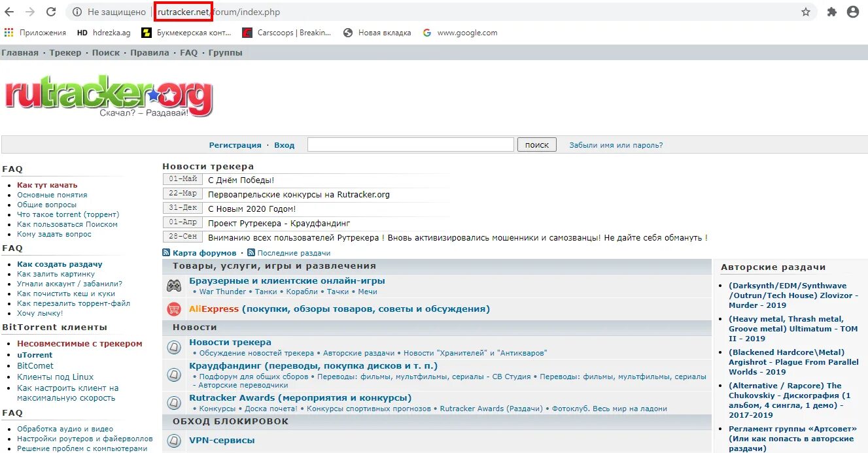Open Первоапрельские конкурсы на Rutracker.org news

click(x=299, y=194)
